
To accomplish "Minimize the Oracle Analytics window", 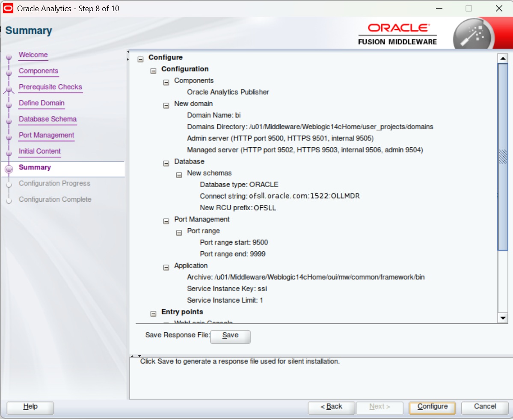I will (x=439, y=9).
